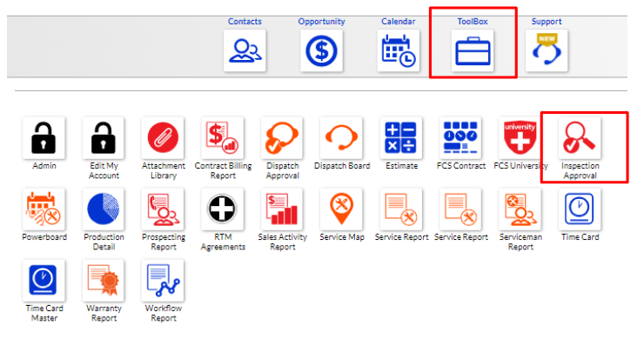Open the Calendar icon
644x345 pixels.
coord(398,50)
